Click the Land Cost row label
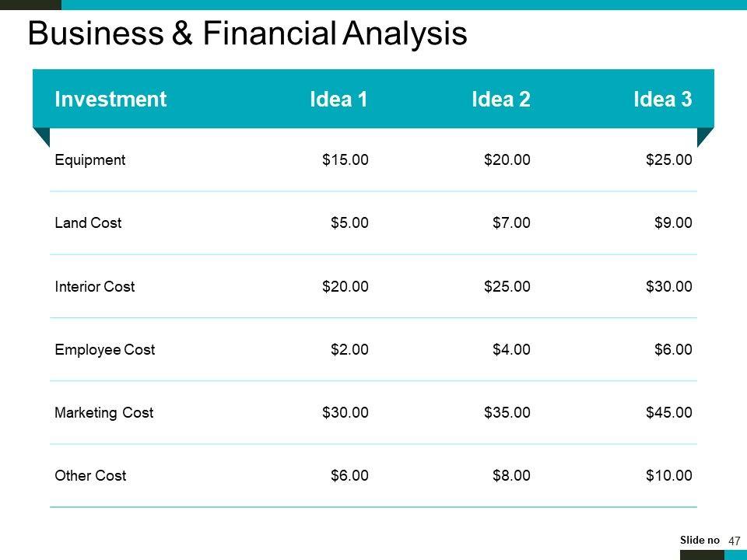 tap(88, 223)
